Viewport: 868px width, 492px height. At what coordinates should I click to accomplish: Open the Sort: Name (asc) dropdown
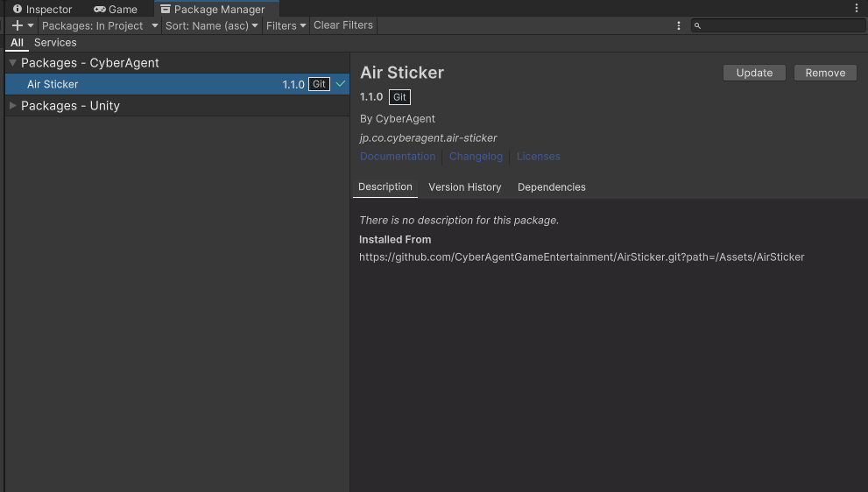(211, 25)
